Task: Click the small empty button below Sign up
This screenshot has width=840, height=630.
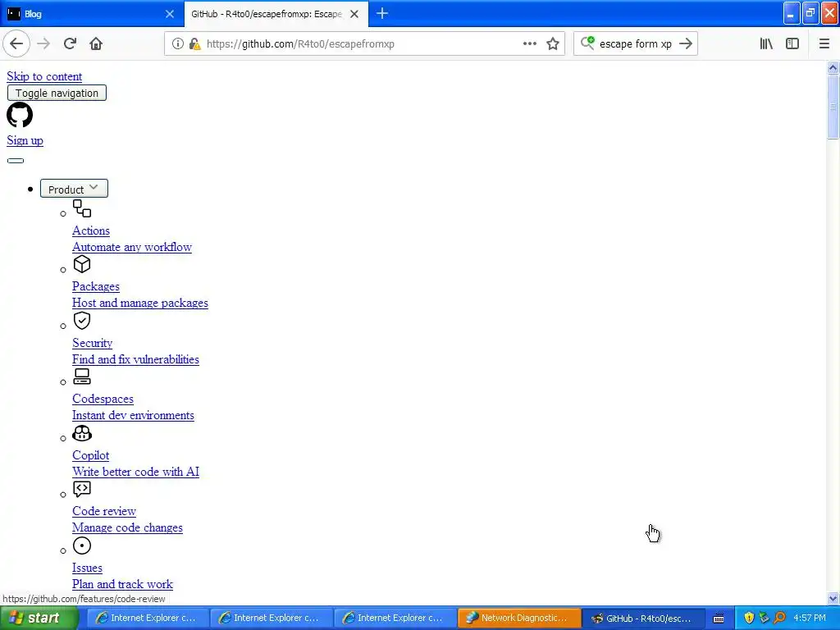Action: point(16,161)
